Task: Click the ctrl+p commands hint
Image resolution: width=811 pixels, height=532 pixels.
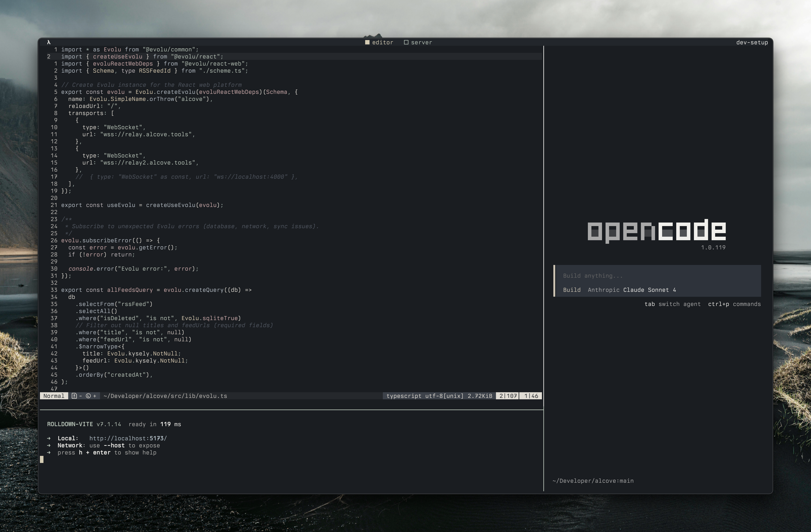Action: [x=734, y=304]
